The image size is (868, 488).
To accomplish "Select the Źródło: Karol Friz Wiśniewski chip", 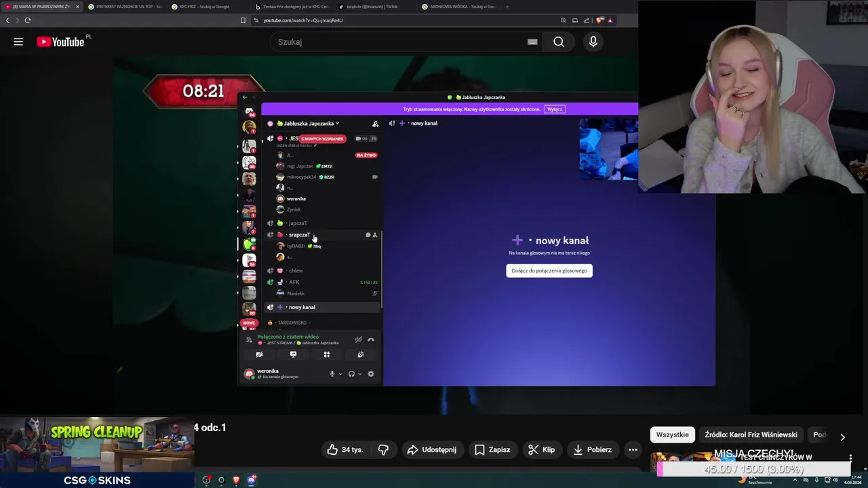I will 751,434.
